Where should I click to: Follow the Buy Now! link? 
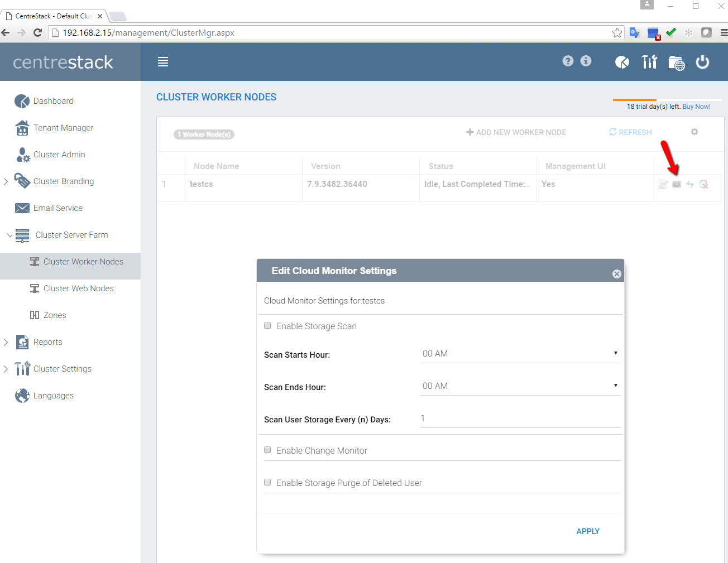[696, 107]
